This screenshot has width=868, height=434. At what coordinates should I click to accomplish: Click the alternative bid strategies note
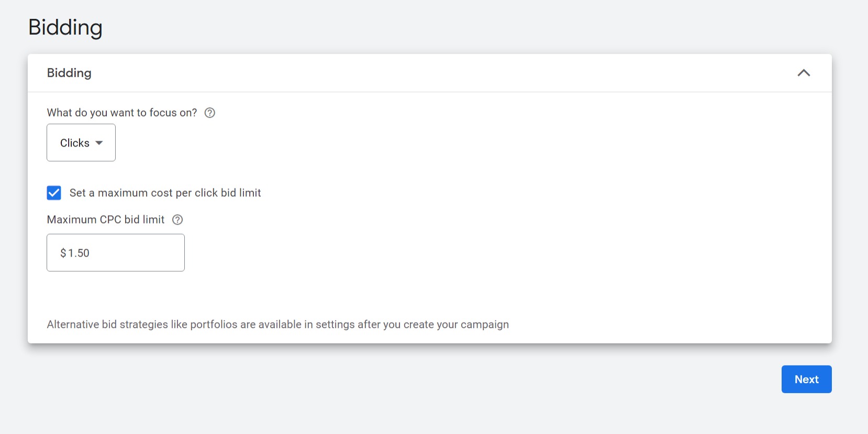pos(277,325)
